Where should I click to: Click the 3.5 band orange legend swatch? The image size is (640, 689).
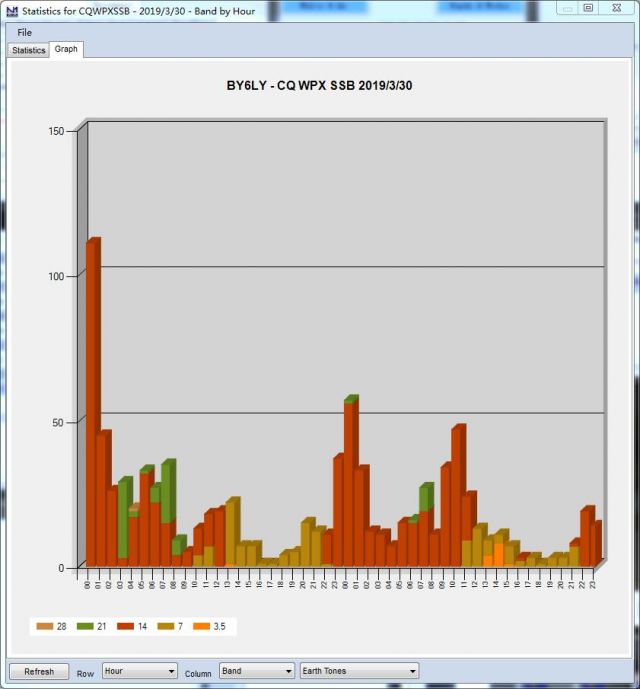201,626
